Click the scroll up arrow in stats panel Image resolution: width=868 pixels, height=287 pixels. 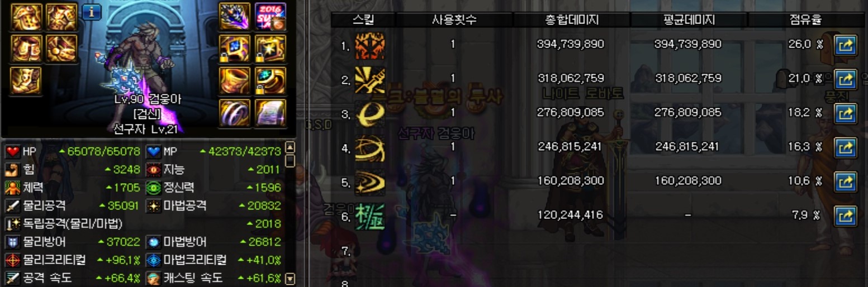tap(290, 148)
